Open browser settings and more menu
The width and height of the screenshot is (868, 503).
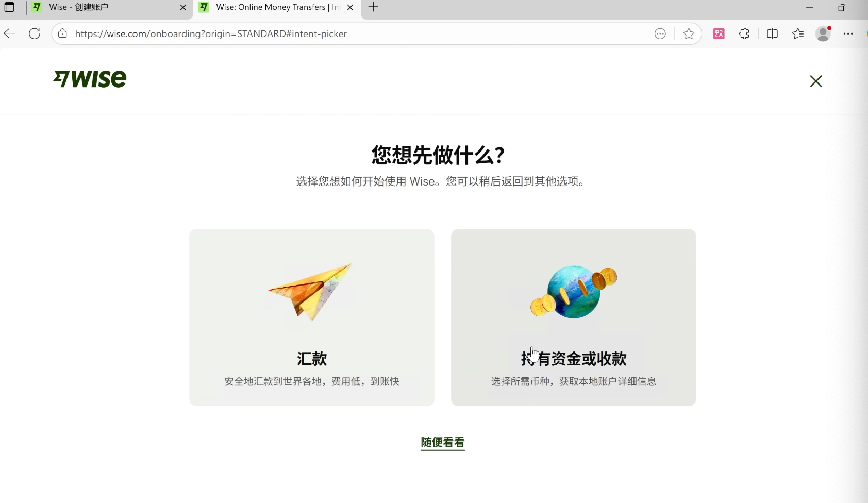tap(848, 34)
